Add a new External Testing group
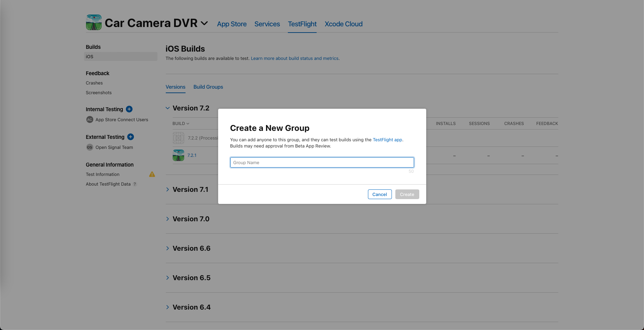Viewport: 644px width, 330px height. [x=130, y=137]
